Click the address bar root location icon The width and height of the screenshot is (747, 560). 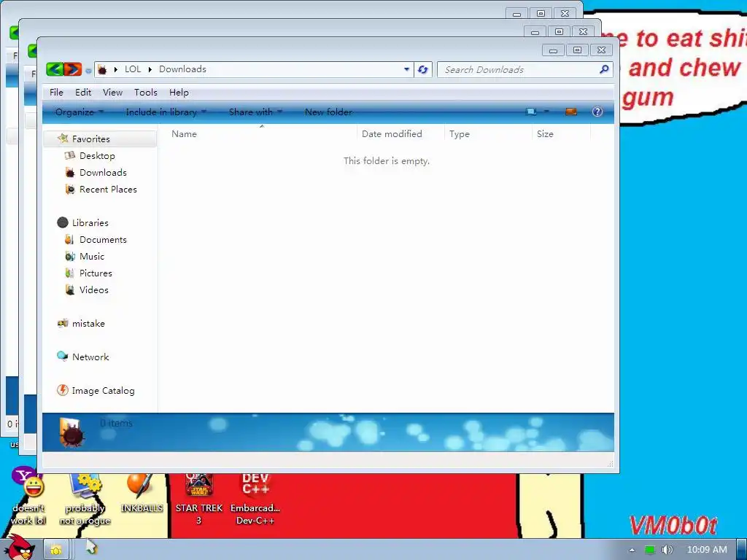(102, 69)
